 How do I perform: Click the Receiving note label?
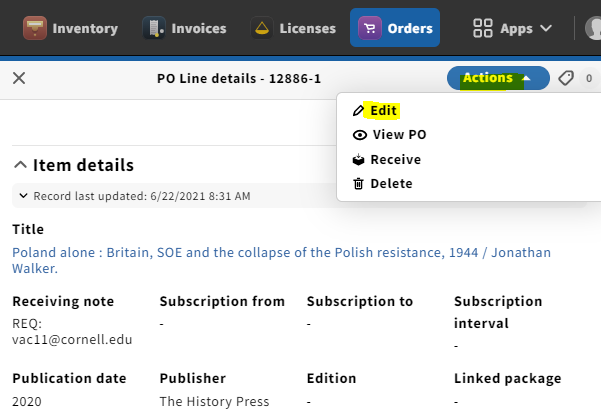point(63,302)
